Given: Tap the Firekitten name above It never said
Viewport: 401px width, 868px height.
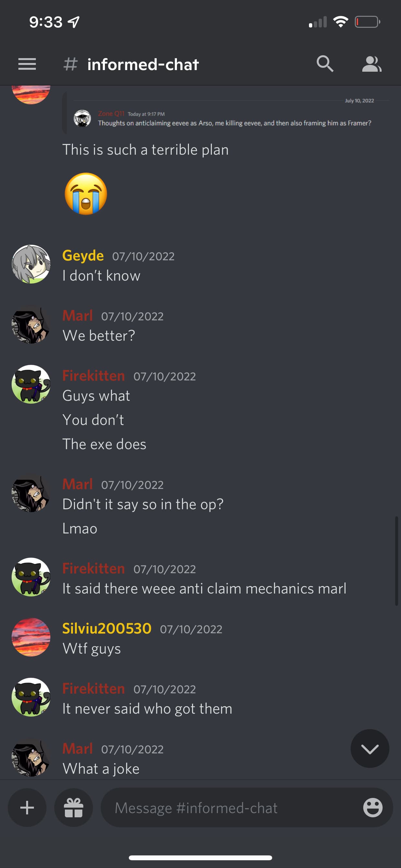Looking at the screenshot, I should point(93,688).
